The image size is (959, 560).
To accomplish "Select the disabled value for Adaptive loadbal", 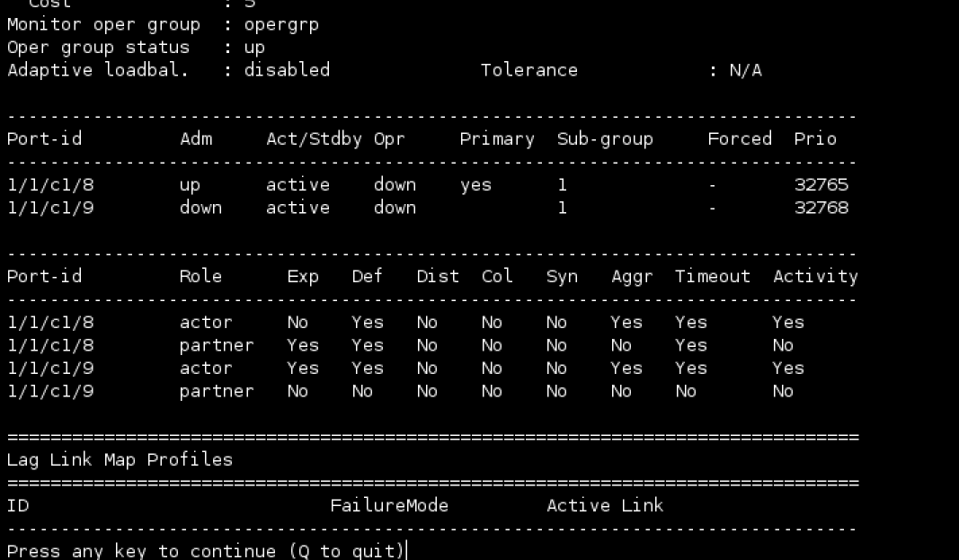I will pos(286,70).
